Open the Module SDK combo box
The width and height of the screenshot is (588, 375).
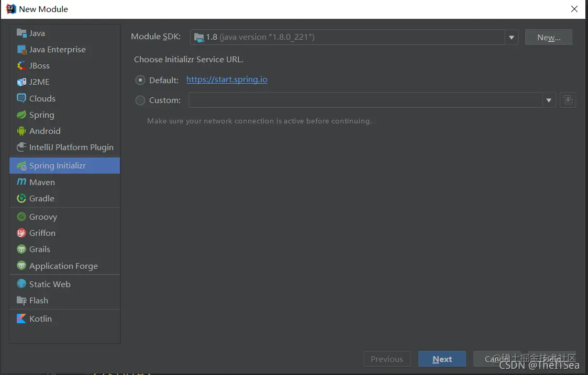354,37
